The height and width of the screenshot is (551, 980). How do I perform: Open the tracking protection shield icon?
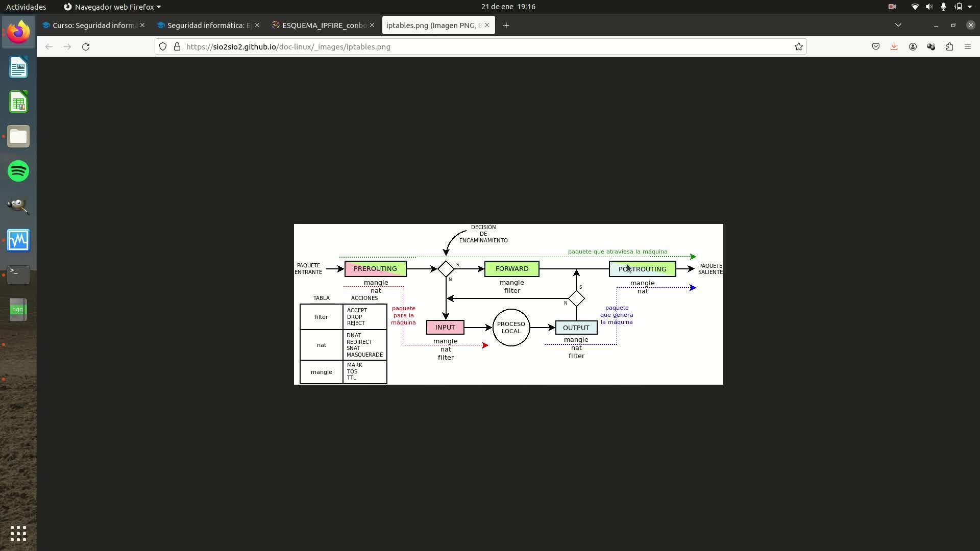tap(163, 46)
